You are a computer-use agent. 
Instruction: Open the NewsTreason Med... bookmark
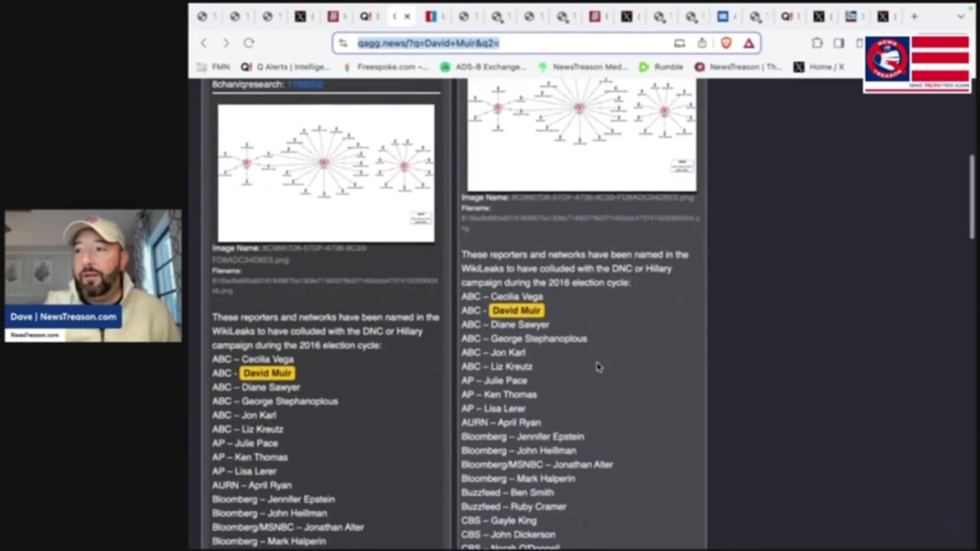click(583, 67)
